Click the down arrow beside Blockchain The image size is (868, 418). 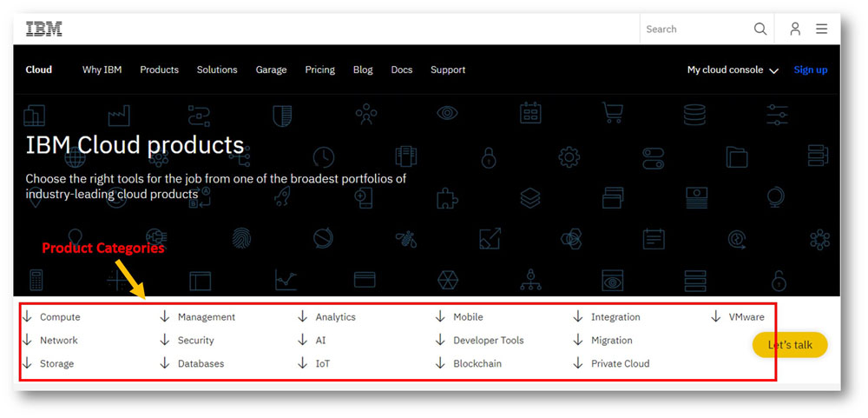440,363
